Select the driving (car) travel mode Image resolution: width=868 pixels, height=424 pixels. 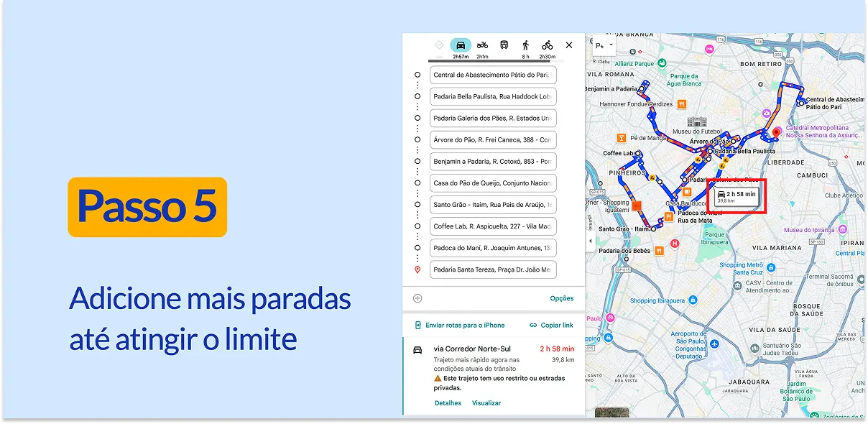click(x=461, y=45)
